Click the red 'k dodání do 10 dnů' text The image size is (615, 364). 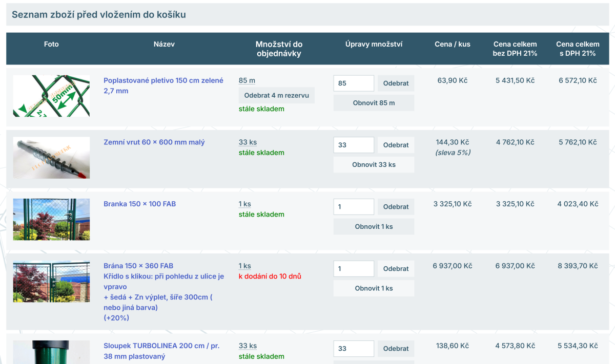(x=270, y=276)
